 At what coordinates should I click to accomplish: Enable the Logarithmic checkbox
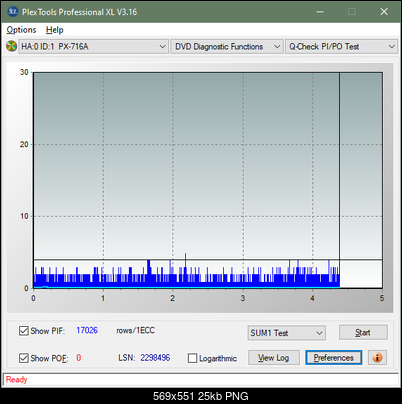point(192,358)
